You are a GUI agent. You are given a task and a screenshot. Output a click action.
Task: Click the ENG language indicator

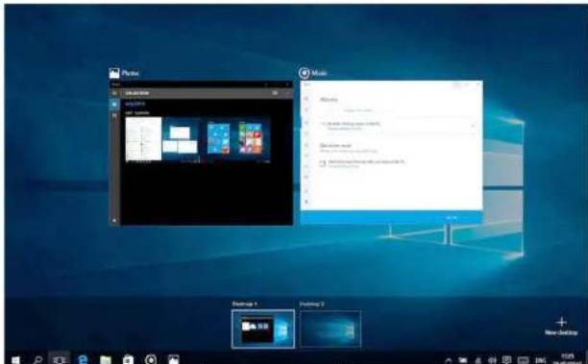click(540, 360)
